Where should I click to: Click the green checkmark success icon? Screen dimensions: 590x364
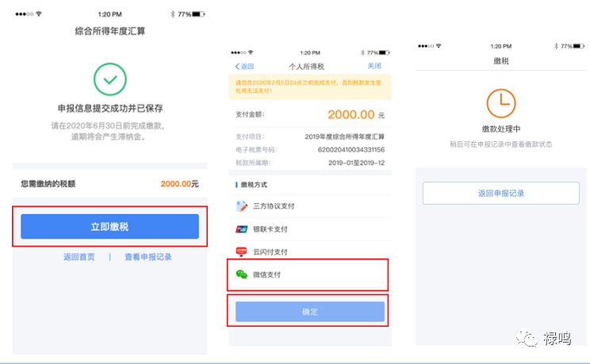pyautogui.click(x=110, y=78)
